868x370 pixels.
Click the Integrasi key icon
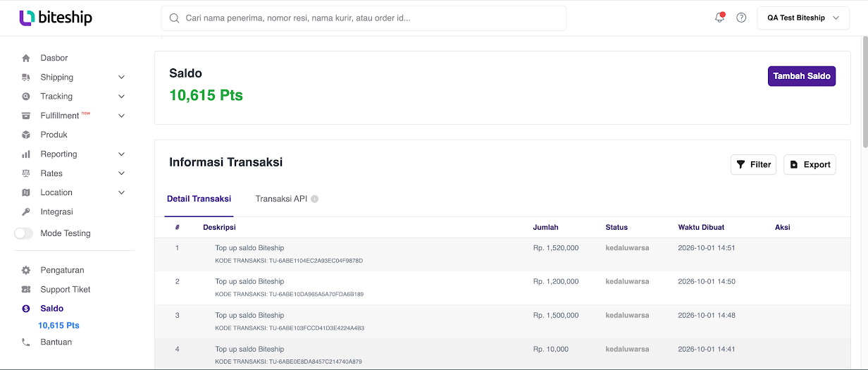pyautogui.click(x=26, y=211)
